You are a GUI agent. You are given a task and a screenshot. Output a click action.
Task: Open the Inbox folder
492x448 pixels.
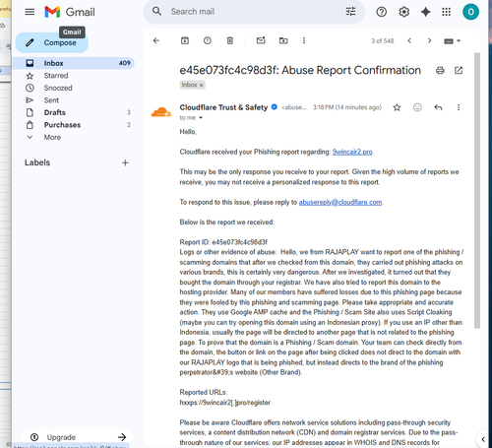73,63
